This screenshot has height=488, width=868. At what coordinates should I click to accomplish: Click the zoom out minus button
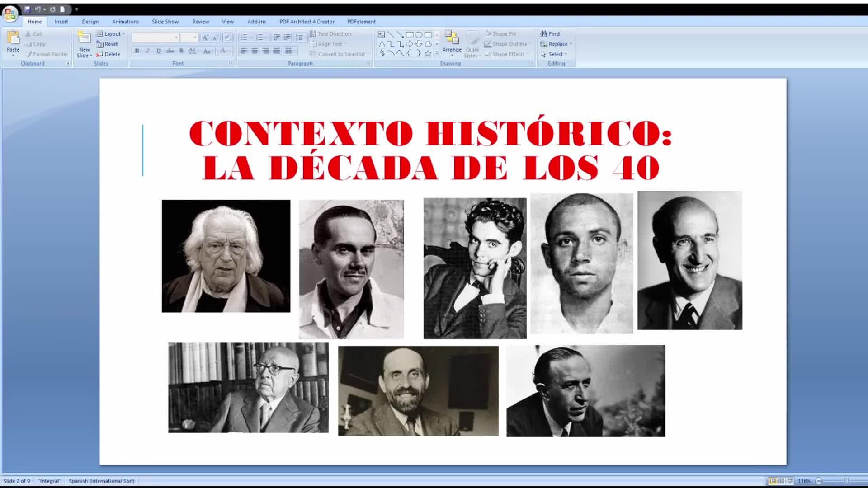click(819, 481)
